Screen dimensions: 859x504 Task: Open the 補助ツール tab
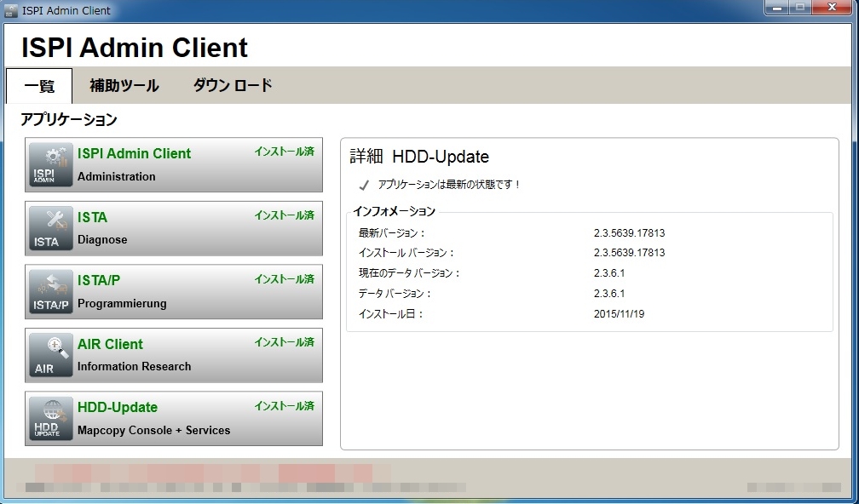(x=124, y=86)
